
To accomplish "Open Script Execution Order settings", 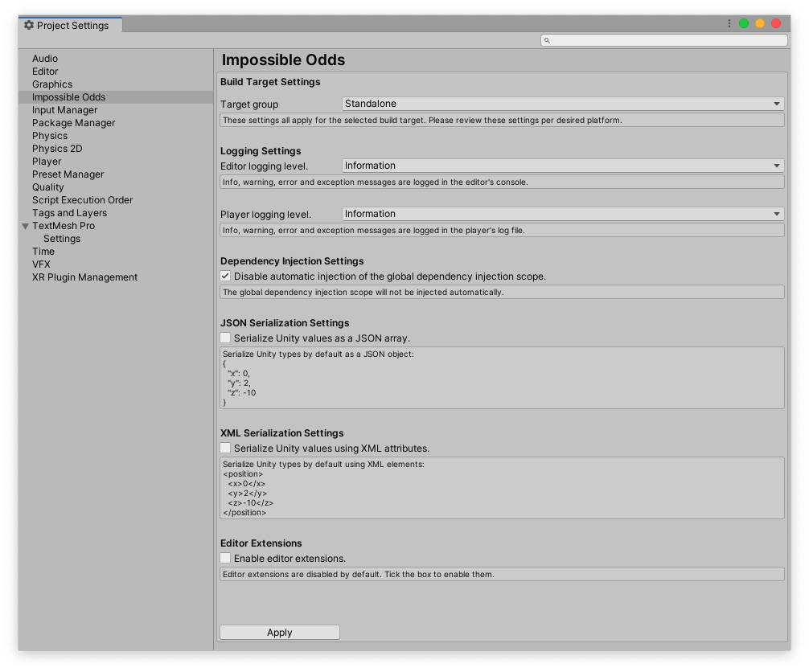I will click(83, 200).
